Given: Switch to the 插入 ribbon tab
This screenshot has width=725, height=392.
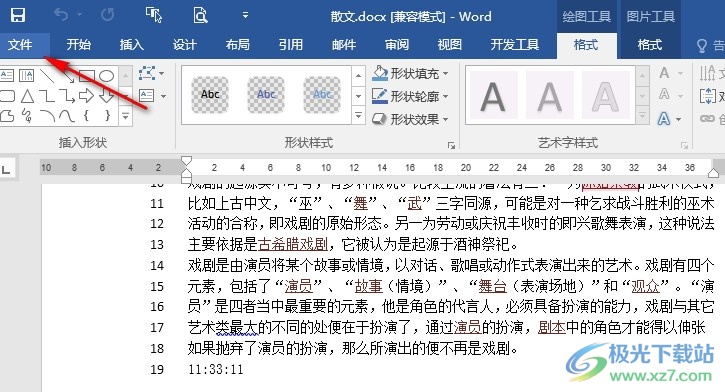Looking at the screenshot, I should pyautogui.click(x=132, y=45).
